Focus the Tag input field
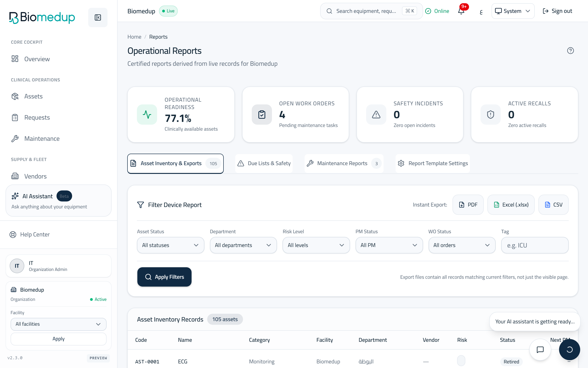The height and width of the screenshot is (368, 588). pos(535,245)
